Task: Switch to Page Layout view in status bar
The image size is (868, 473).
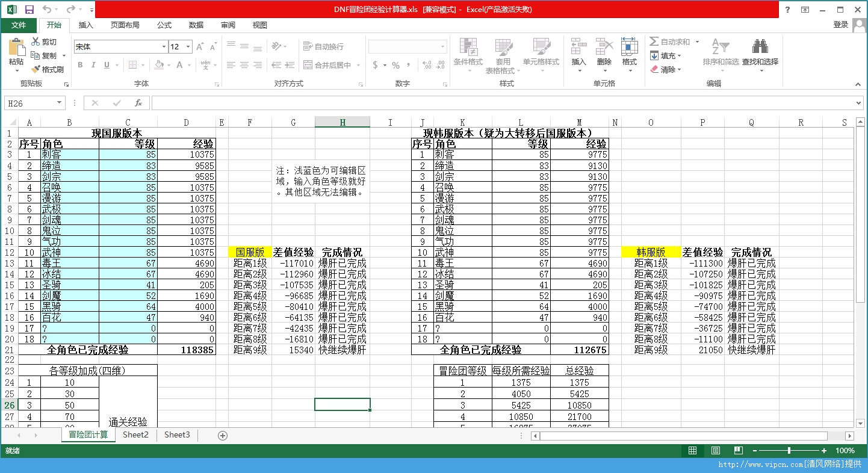Action: tap(715, 451)
